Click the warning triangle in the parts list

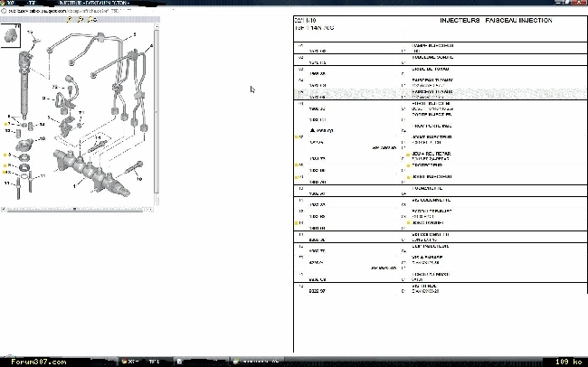(x=311, y=130)
